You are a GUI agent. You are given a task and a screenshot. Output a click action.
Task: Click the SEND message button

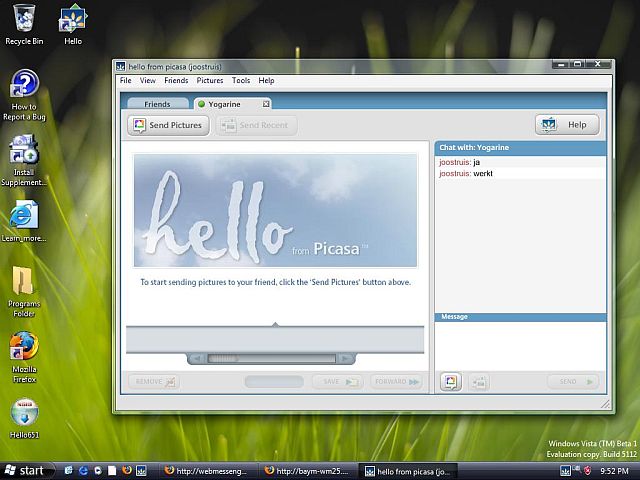[573, 382]
